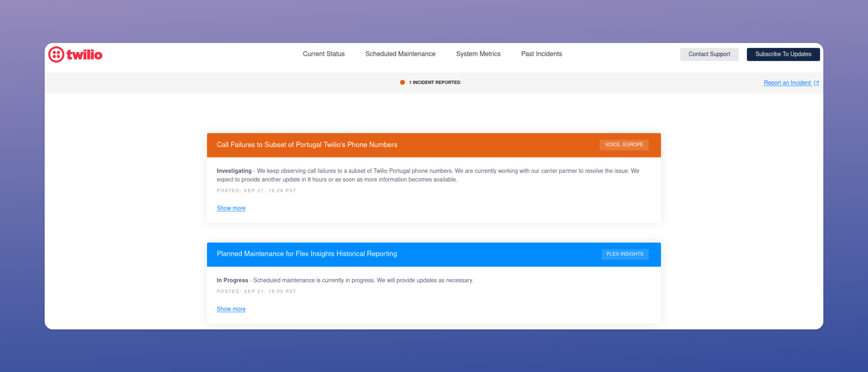Expand Show more under Portugal call failures

click(231, 208)
